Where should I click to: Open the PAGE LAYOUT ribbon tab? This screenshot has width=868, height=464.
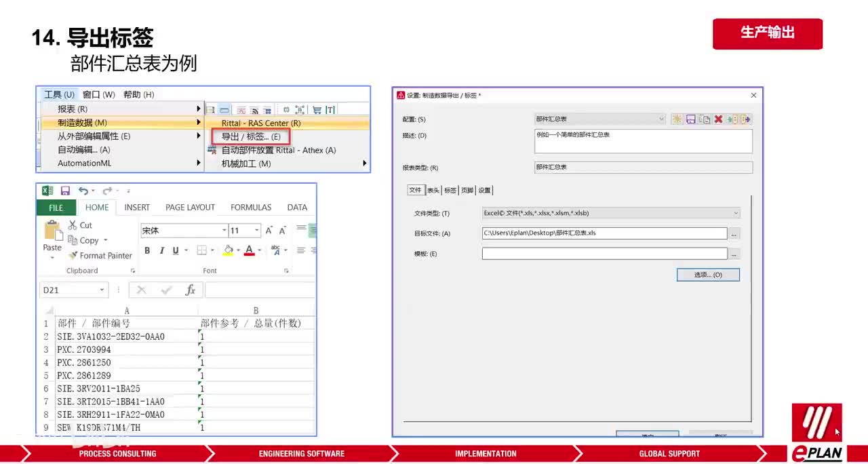click(190, 208)
